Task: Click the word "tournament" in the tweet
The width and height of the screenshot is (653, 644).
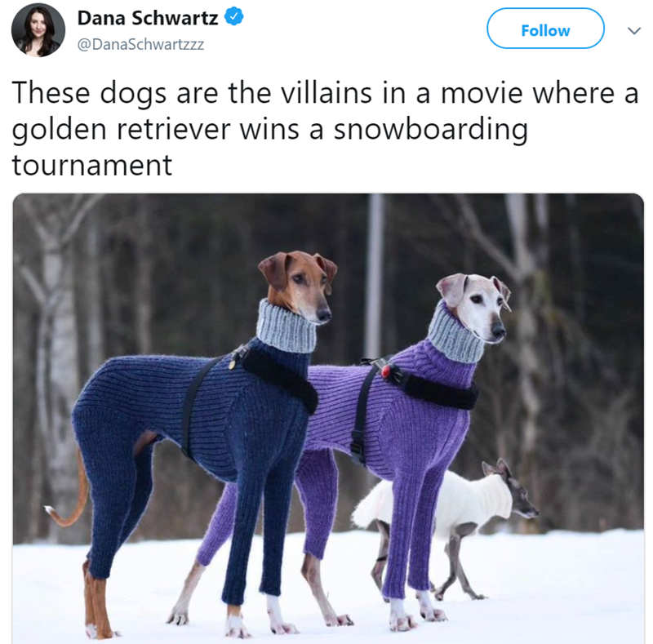Action: (92, 166)
